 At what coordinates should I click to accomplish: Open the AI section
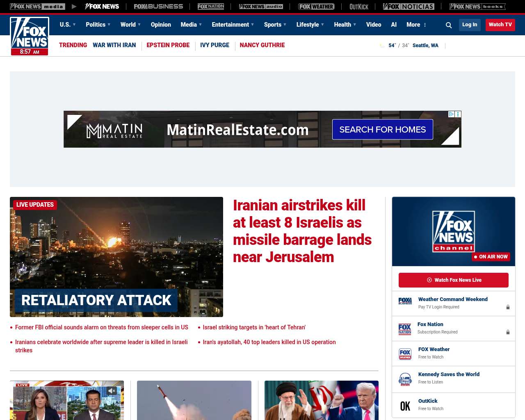(x=394, y=25)
